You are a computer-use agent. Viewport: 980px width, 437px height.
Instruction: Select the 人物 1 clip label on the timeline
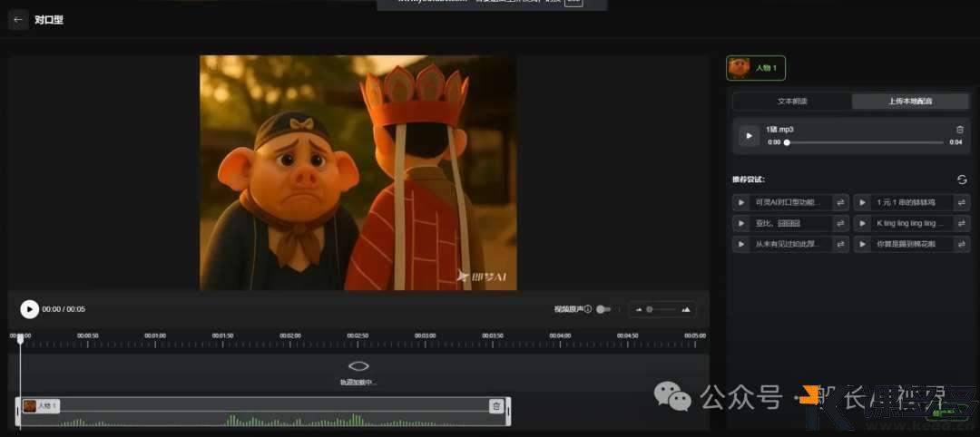coord(41,406)
